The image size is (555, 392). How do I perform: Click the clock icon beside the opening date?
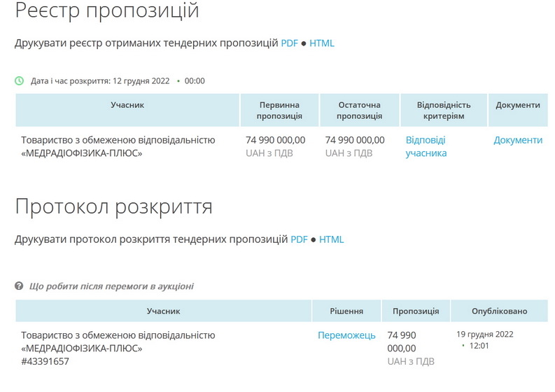[20, 80]
